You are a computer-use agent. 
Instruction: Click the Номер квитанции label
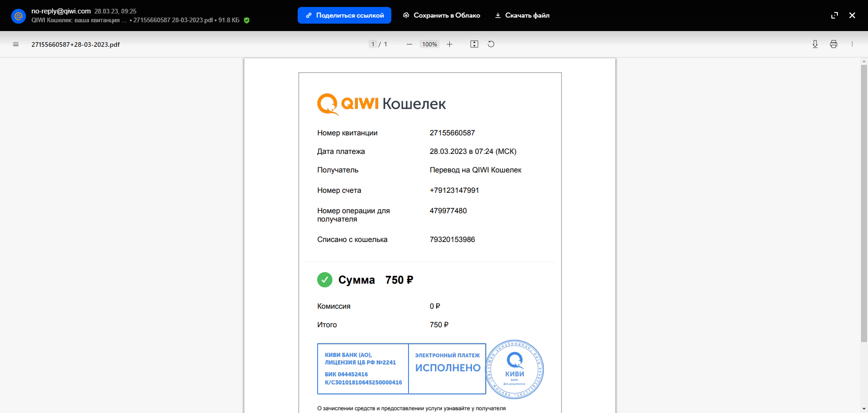tap(347, 133)
